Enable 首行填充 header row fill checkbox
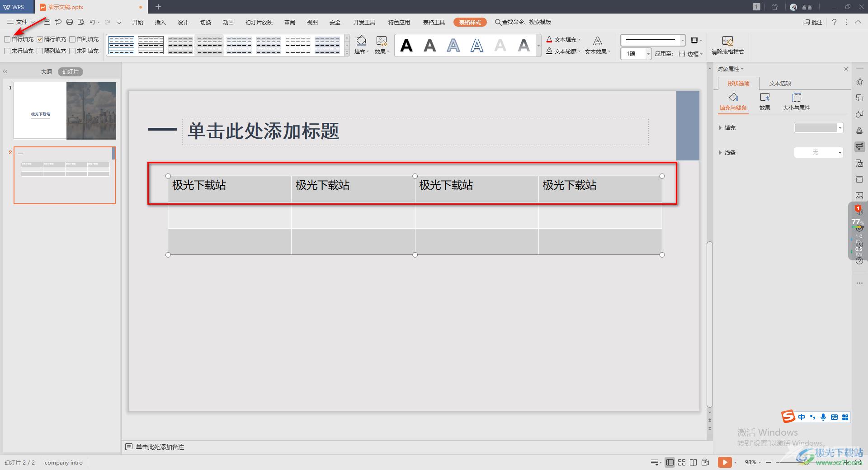The image size is (868, 470). coord(7,39)
